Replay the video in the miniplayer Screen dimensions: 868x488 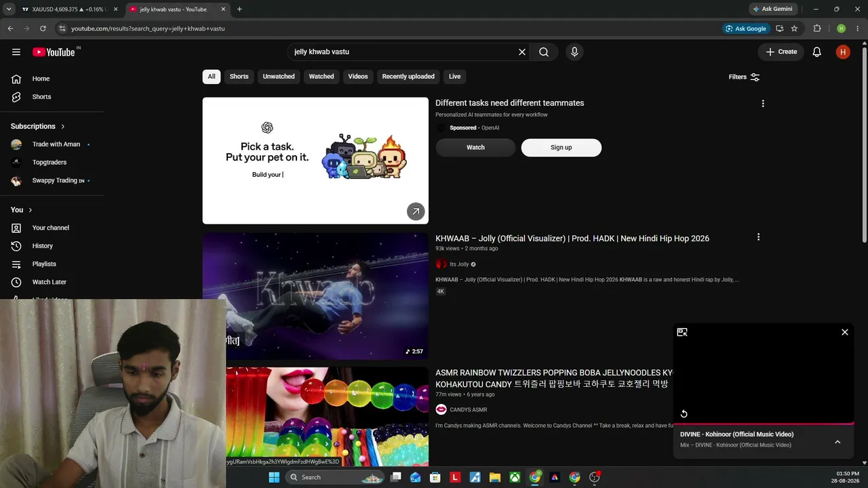pyautogui.click(x=684, y=414)
